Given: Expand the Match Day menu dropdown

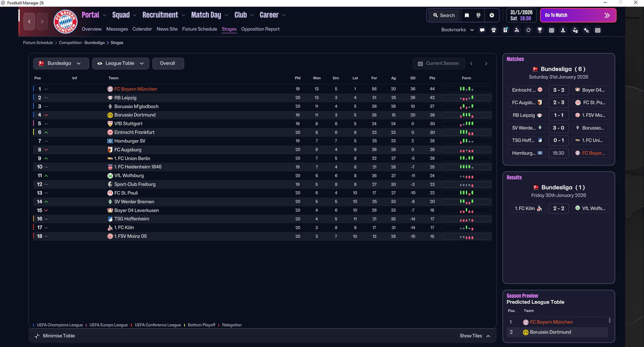Looking at the screenshot, I should tap(226, 15).
